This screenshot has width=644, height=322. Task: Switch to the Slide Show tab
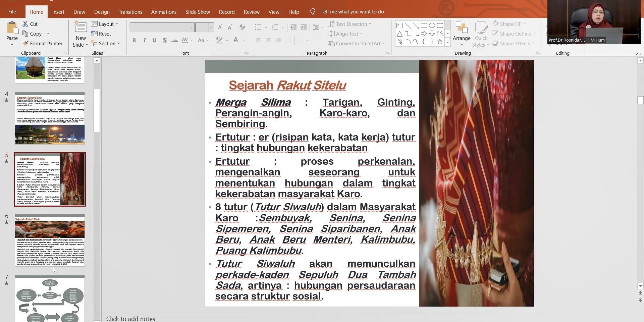tap(198, 12)
